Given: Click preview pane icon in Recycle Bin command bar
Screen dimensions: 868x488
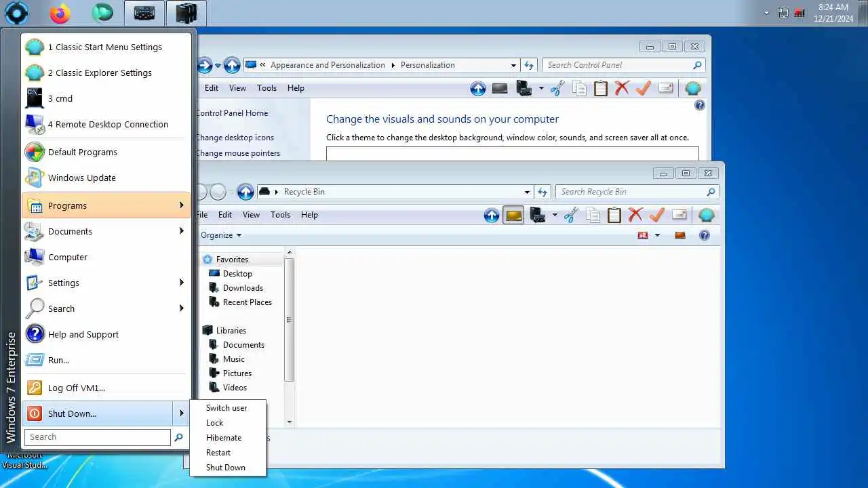Looking at the screenshot, I should point(679,235).
